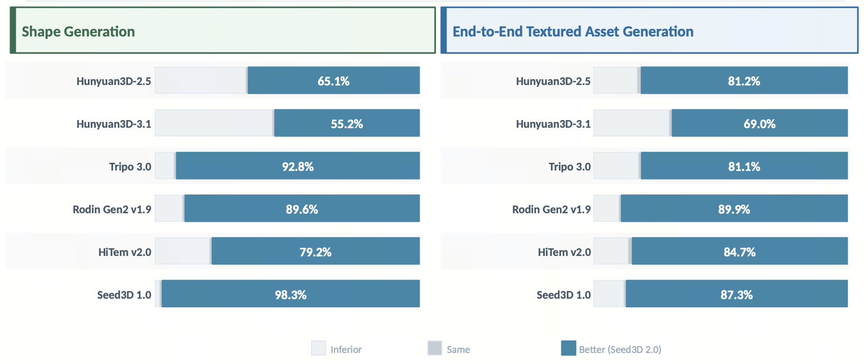
Task: Click the Same legend gray swatch
Action: [434, 348]
